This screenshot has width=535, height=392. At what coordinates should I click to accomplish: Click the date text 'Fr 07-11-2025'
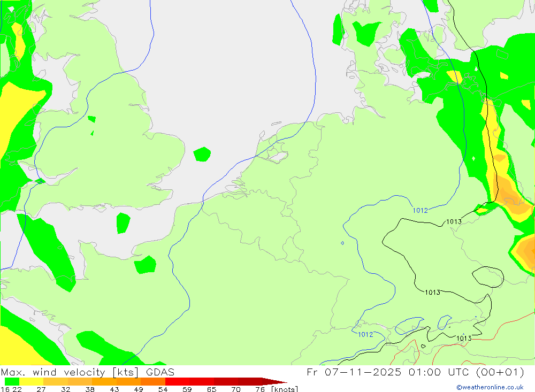pyautogui.click(x=354, y=372)
